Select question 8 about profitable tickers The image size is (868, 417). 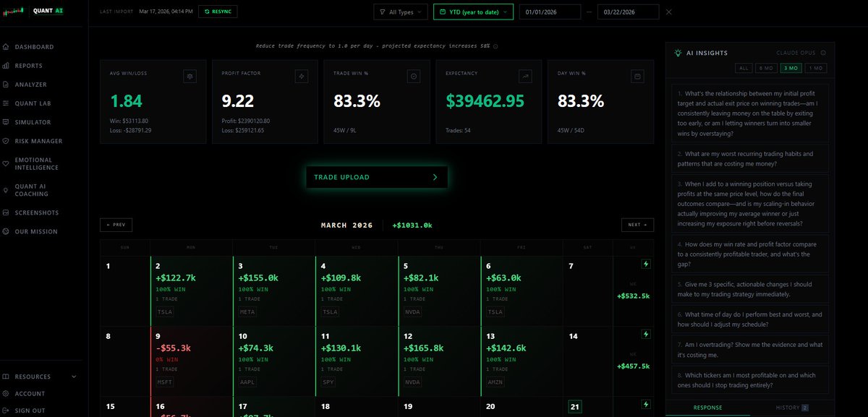(749, 380)
